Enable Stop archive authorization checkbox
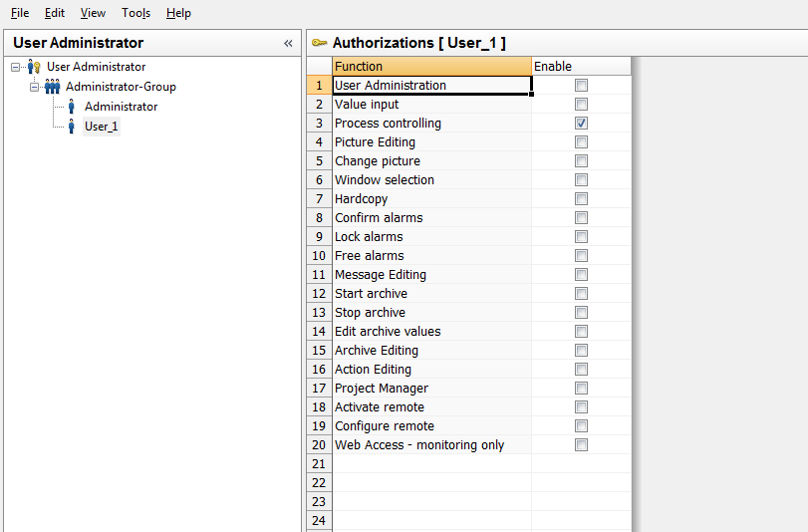This screenshot has height=532, width=808. click(581, 313)
